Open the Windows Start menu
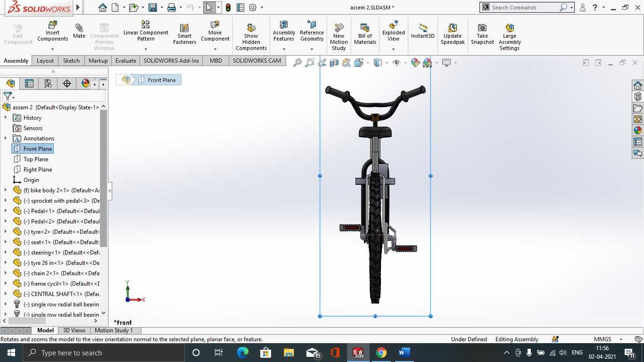 (11, 353)
